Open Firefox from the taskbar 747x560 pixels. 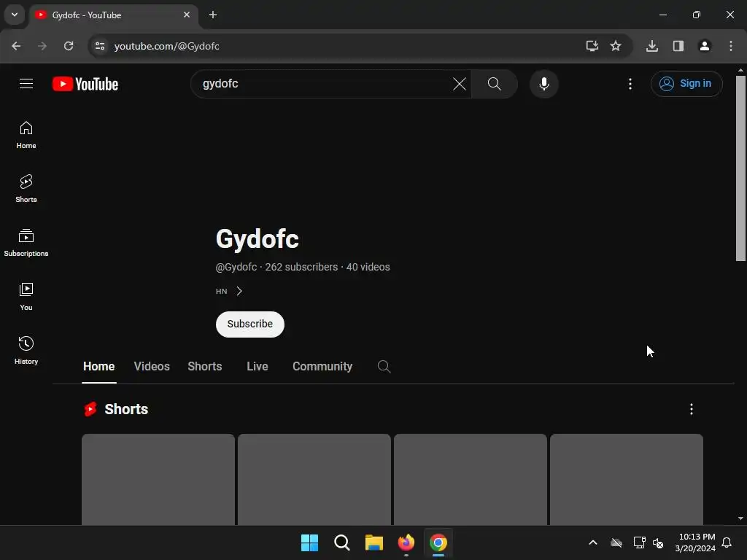coord(406,542)
